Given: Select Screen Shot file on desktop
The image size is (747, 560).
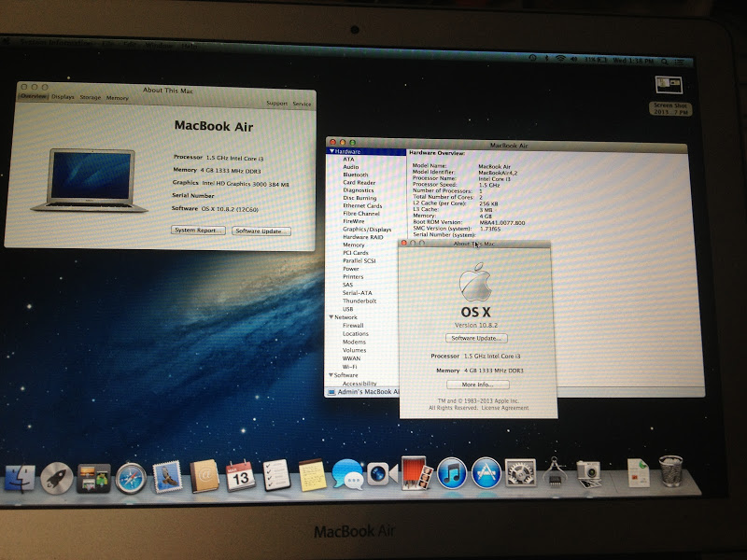Looking at the screenshot, I should [669, 95].
